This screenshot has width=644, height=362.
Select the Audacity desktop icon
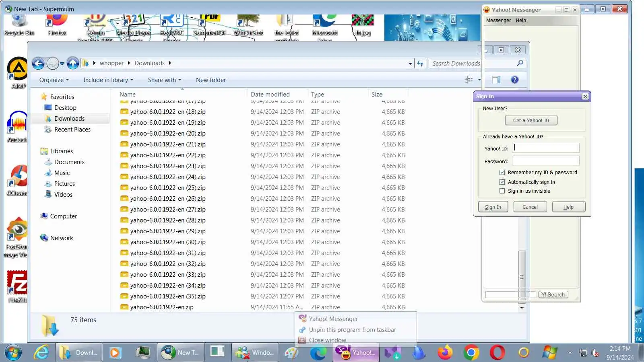click(x=17, y=127)
